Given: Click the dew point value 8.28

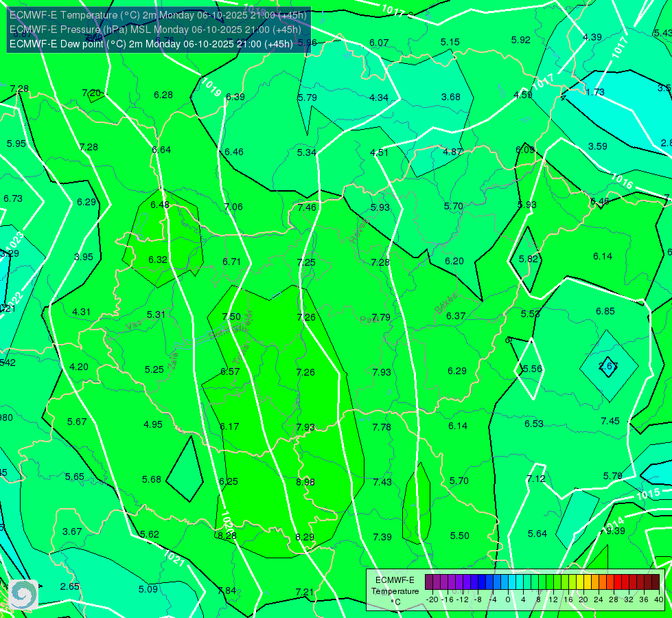Looking at the screenshot, I should (227, 535).
